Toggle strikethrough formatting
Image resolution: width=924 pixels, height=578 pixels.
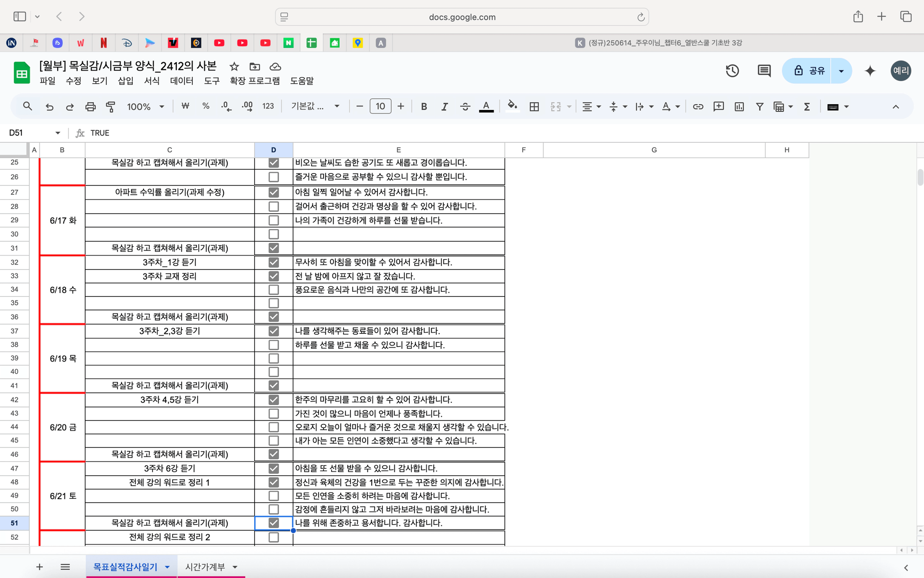(x=465, y=107)
